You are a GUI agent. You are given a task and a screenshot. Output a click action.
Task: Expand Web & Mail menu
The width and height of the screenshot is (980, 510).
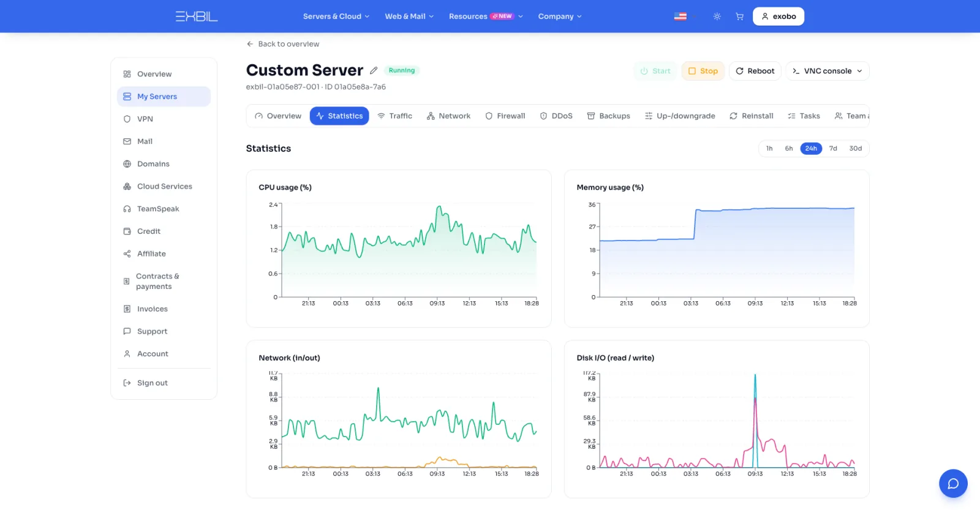point(409,17)
